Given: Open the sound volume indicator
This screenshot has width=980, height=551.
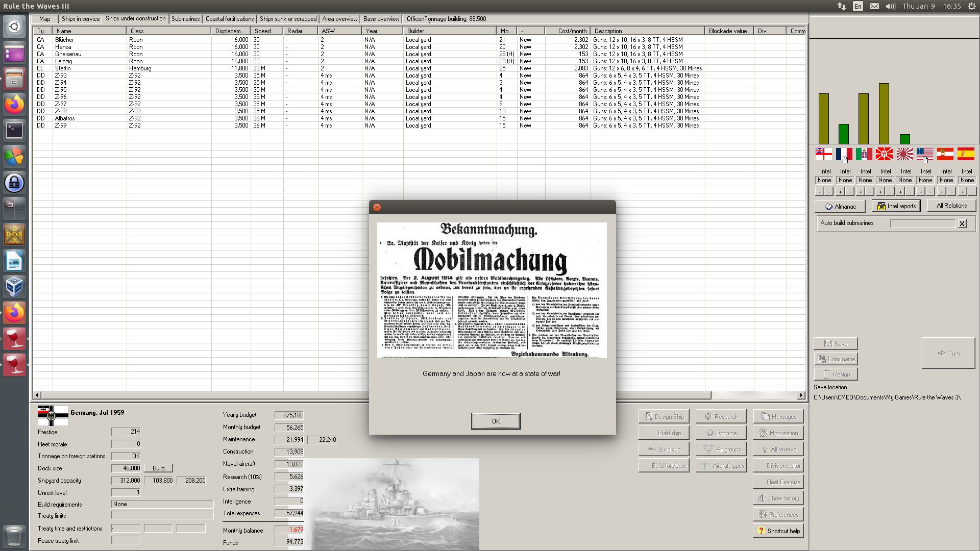Looking at the screenshot, I should click(891, 6).
